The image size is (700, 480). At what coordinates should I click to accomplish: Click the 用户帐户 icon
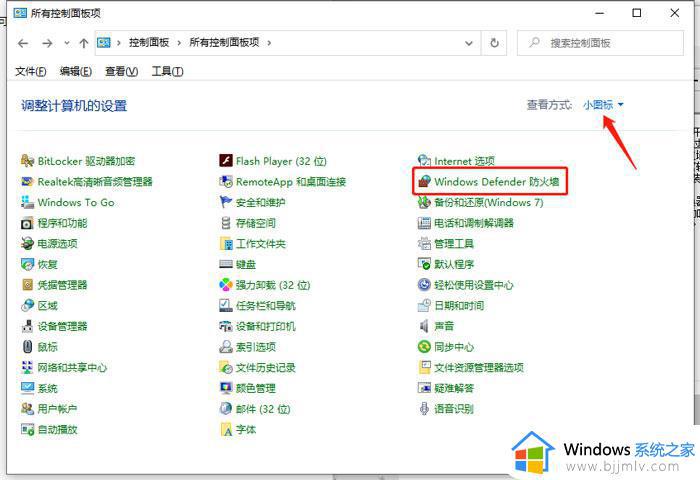[x=27, y=409]
